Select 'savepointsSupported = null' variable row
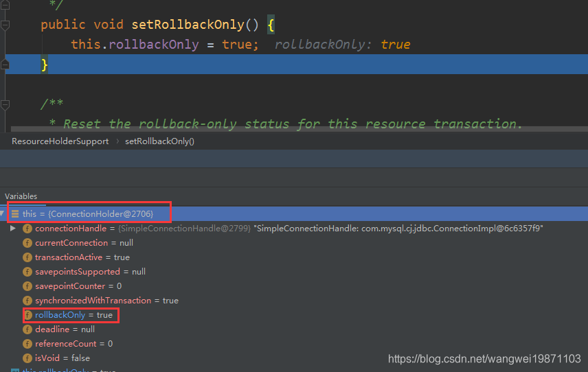This screenshot has height=372, width=588. [294, 272]
